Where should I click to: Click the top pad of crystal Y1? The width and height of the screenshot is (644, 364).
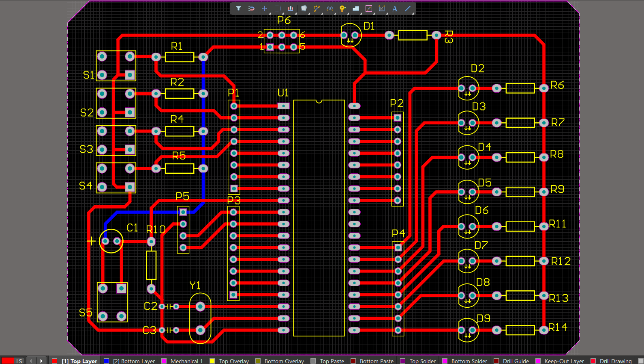click(200, 307)
